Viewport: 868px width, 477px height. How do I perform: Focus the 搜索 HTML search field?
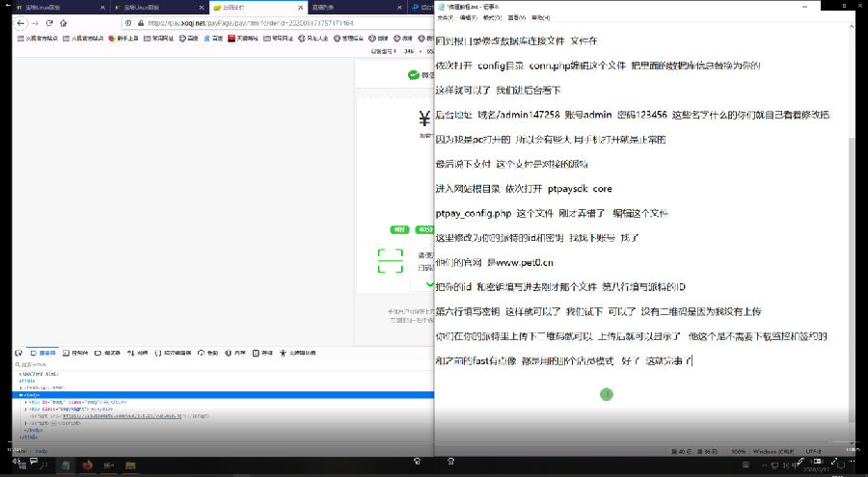click(222, 364)
